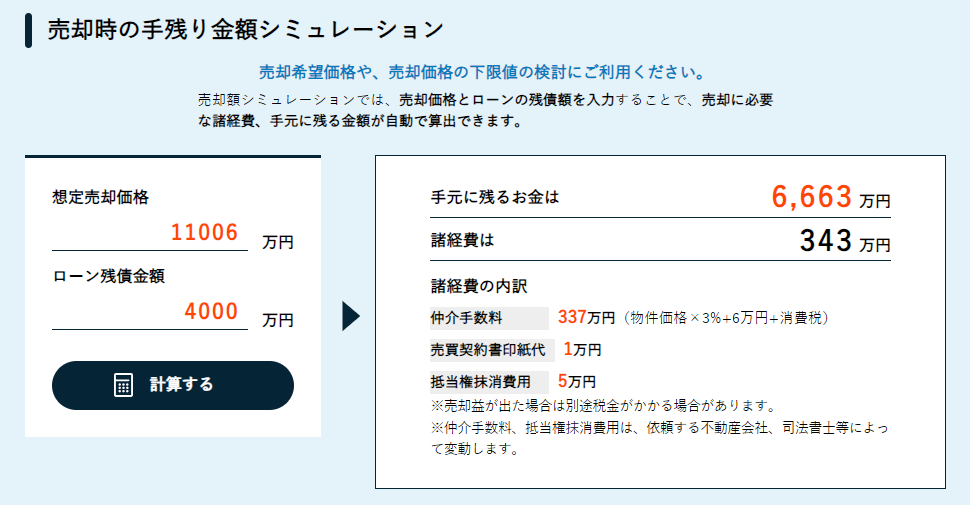The width and height of the screenshot is (970, 505).
Task: Click the 諸経費の内訳 subheading
Action: 479,286
